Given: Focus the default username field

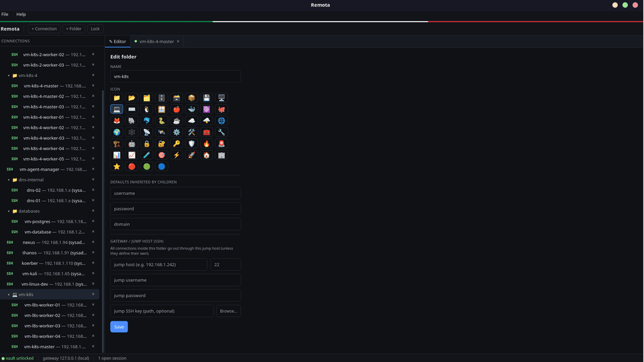Looking at the screenshot, I should [x=175, y=193].
